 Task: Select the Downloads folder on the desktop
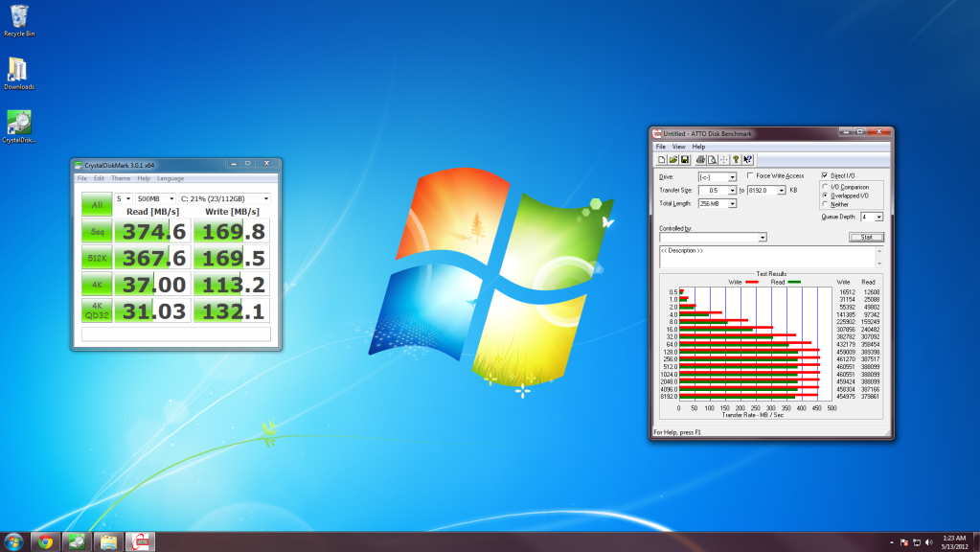[x=19, y=74]
